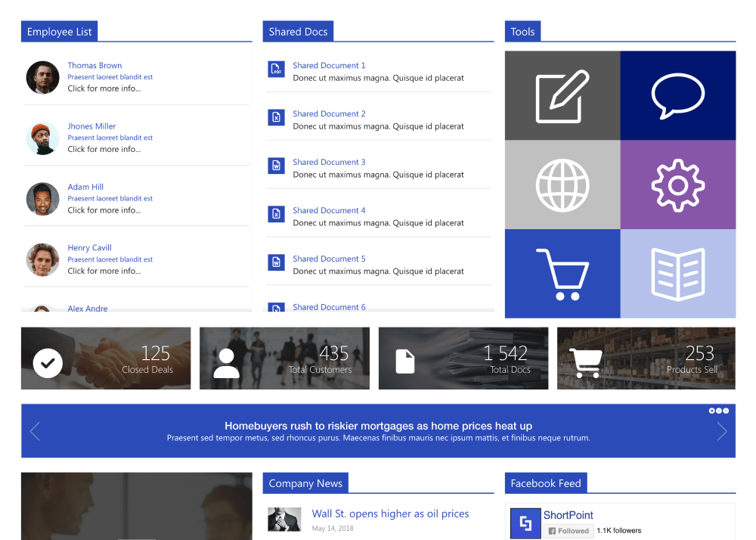Open the globe web tool tile
This screenshot has height=540, width=756.
pos(562,185)
